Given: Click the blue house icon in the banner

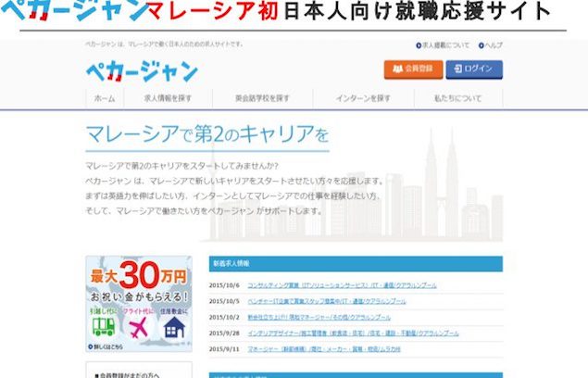Looking at the screenshot, I should pyautogui.click(x=174, y=327).
